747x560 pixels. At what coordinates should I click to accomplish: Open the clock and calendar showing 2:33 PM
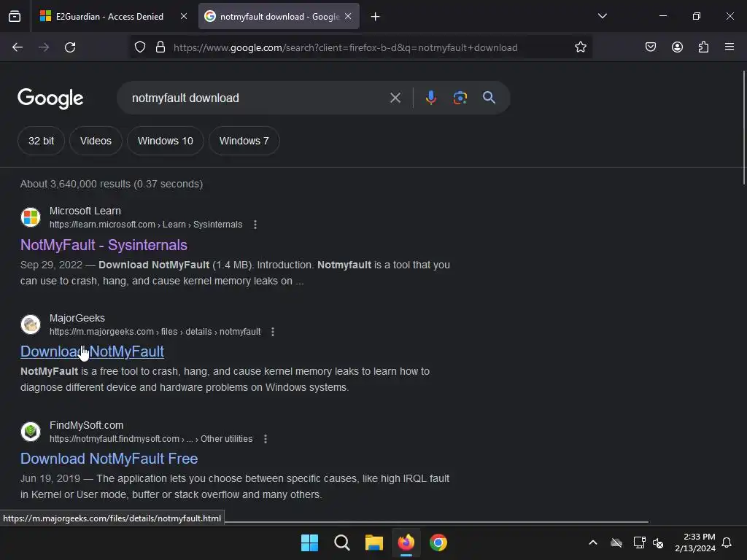click(695, 542)
